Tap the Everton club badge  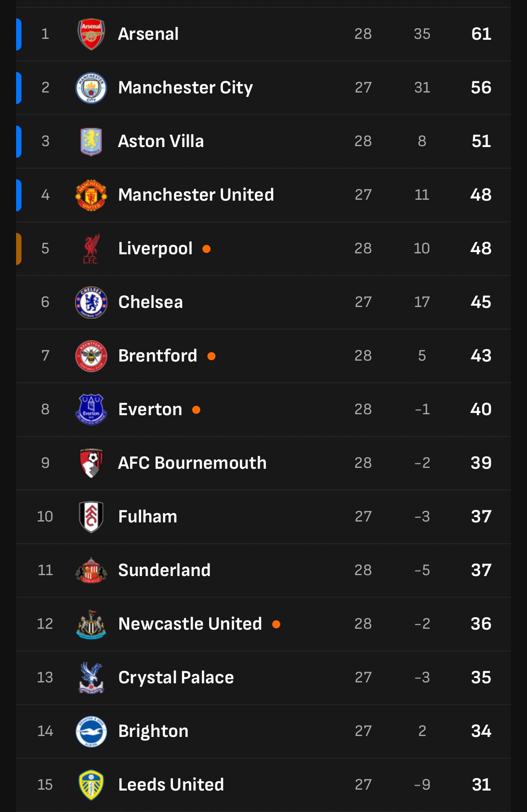click(x=91, y=409)
